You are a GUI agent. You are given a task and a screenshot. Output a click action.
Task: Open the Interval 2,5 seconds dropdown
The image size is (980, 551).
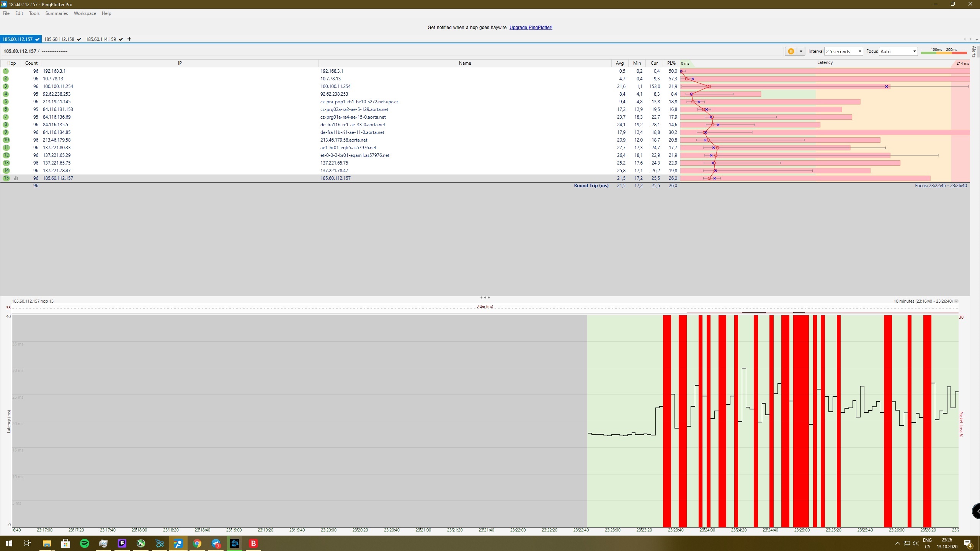(843, 51)
